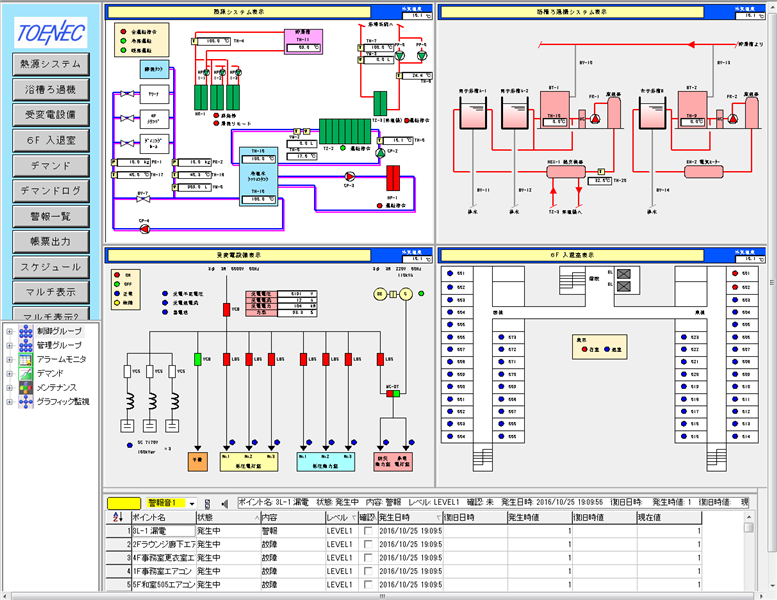The height and width of the screenshot is (600, 777).
Task: Check the 確認 box for 3L-1 漏電
Action: (x=368, y=531)
